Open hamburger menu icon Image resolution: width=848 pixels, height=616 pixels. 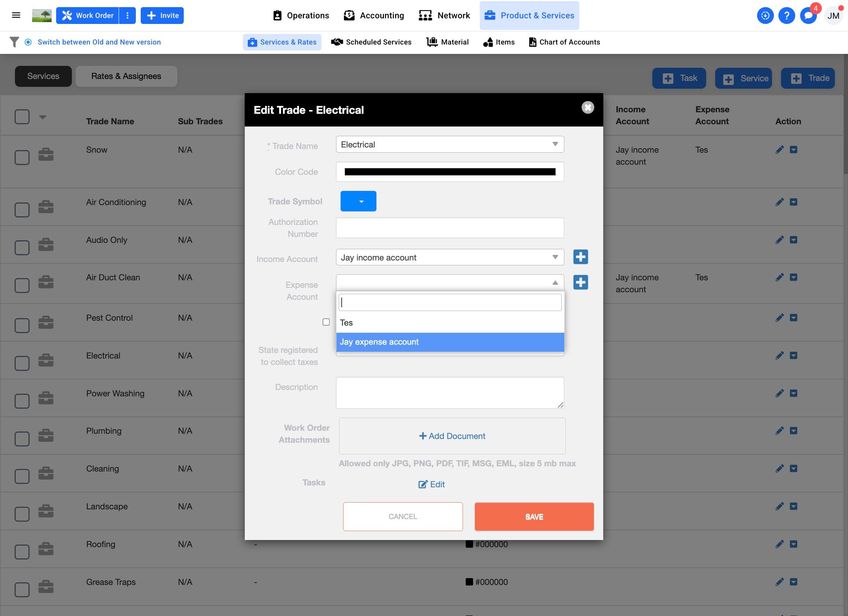pyautogui.click(x=16, y=15)
